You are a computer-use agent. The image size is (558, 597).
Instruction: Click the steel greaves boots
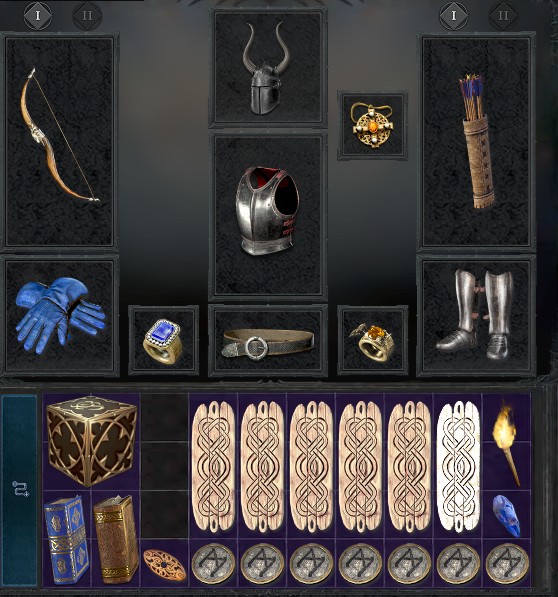point(475,314)
